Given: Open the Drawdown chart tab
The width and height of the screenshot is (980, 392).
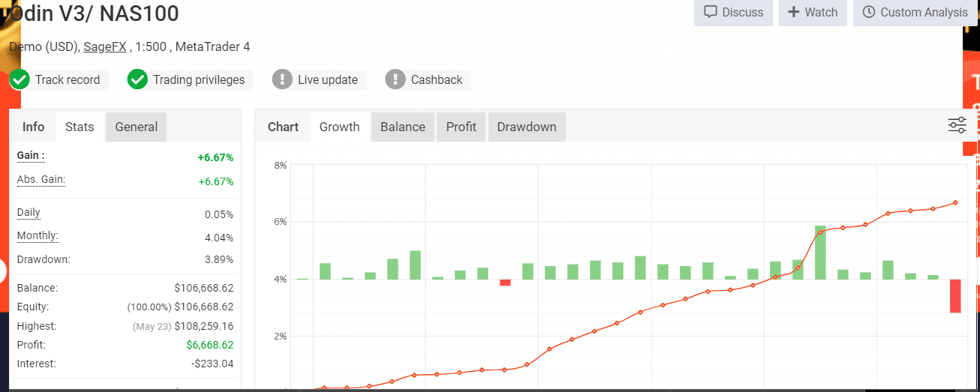Looking at the screenshot, I should point(526,127).
